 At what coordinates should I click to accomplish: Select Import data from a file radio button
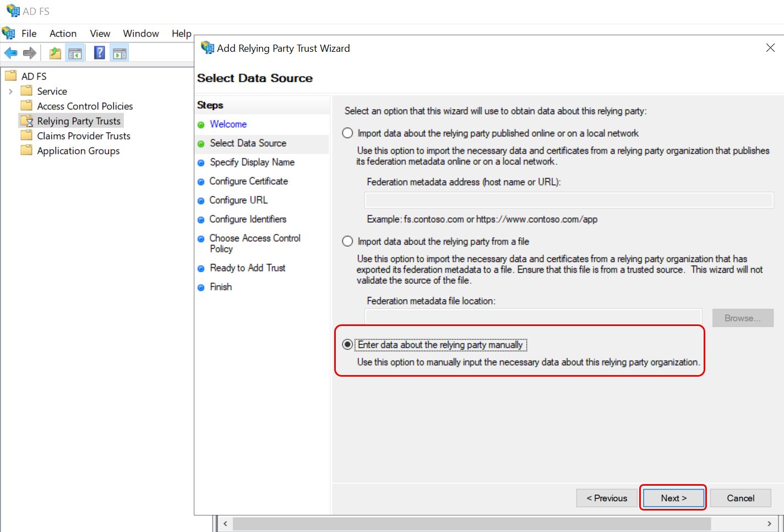coord(347,241)
